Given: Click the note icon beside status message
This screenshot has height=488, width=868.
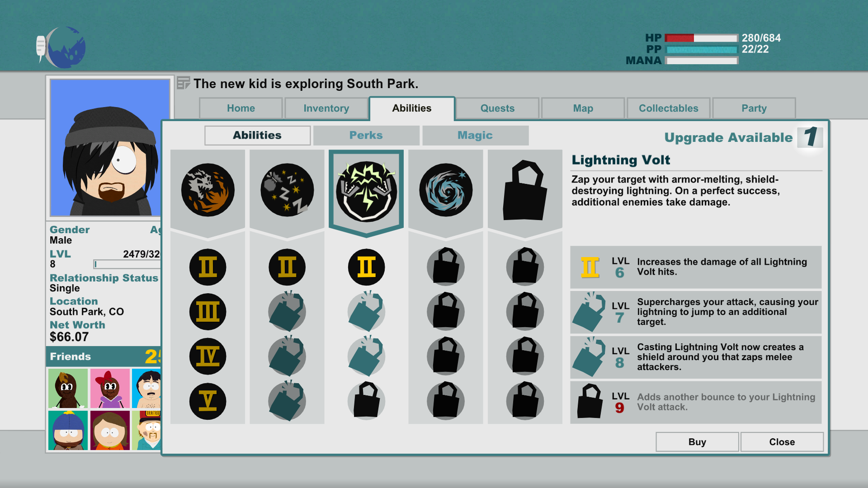Looking at the screenshot, I should [183, 83].
